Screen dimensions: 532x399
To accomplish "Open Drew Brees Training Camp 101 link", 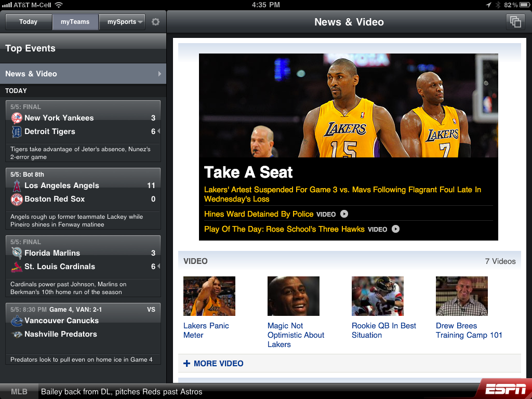I will [x=469, y=330].
